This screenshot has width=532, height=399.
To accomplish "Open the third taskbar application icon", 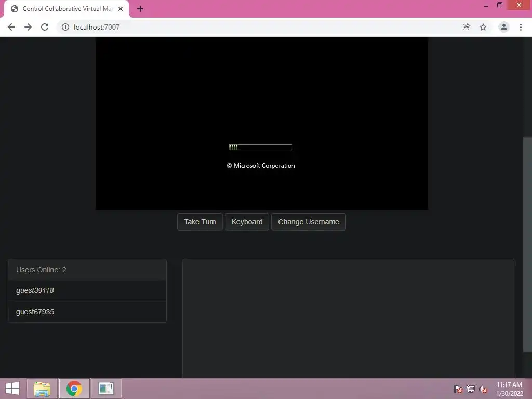I will click(x=106, y=389).
